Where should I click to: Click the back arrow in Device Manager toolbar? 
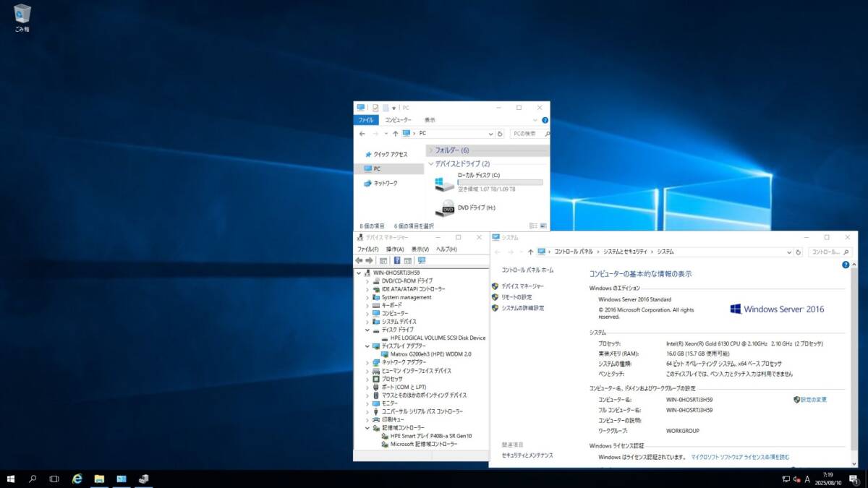point(359,260)
